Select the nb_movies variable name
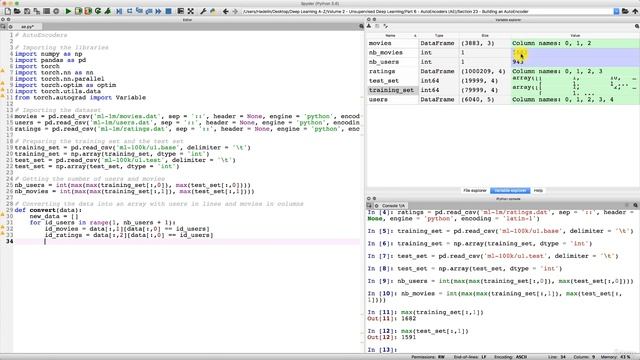The width and height of the screenshot is (640, 360). [x=385, y=53]
